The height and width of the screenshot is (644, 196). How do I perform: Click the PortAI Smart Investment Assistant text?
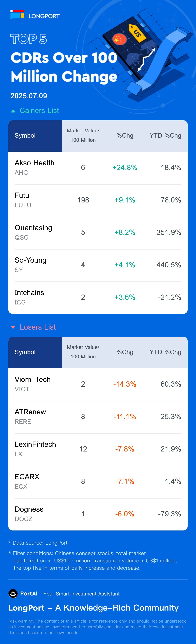click(x=81, y=594)
